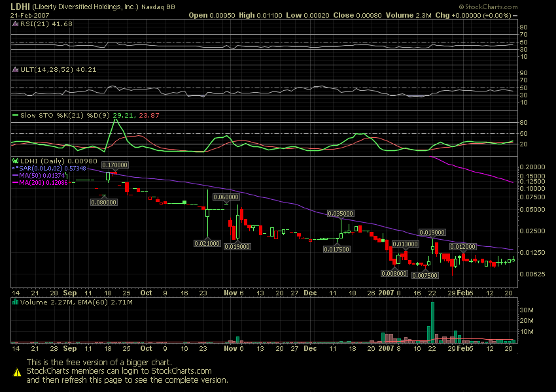Click 'refresh this page' notice line
Image resolution: width=556 pixels, height=392 pixels.
click(x=128, y=380)
